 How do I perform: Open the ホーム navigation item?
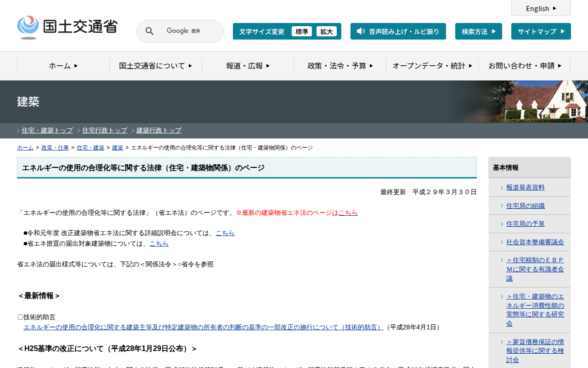[63, 66]
